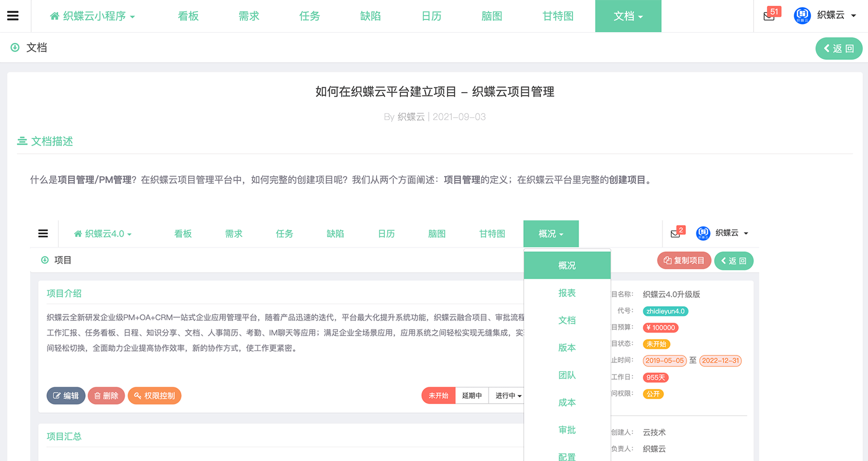868x461 pixels.
Task: Click the 复制项目 button
Action: (x=684, y=260)
